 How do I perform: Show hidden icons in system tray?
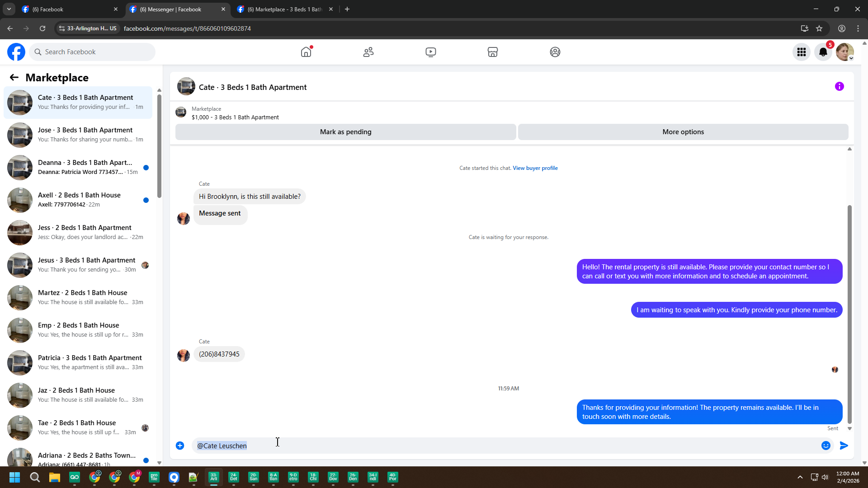click(x=800, y=477)
